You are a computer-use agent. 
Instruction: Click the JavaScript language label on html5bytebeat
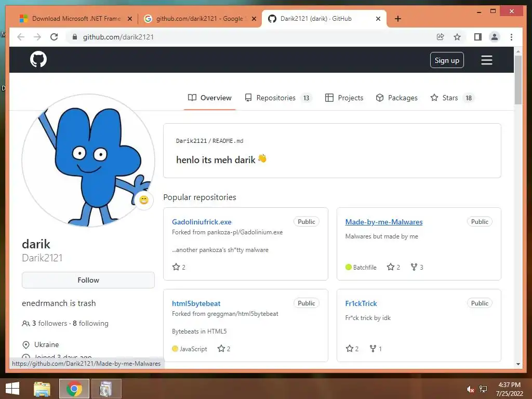[x=193, y=349]
